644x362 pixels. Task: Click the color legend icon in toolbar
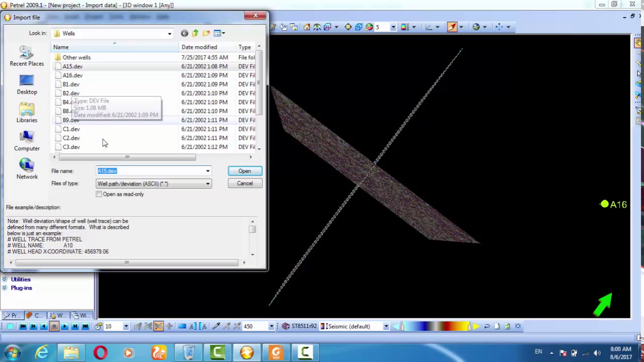tap(405, 27)
